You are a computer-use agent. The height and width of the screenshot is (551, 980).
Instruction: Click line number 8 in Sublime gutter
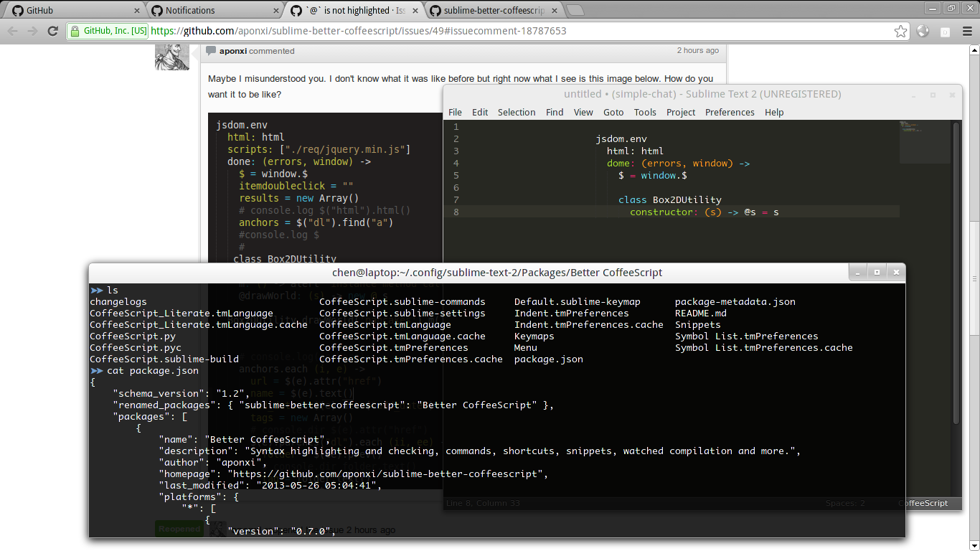[456, 212]
